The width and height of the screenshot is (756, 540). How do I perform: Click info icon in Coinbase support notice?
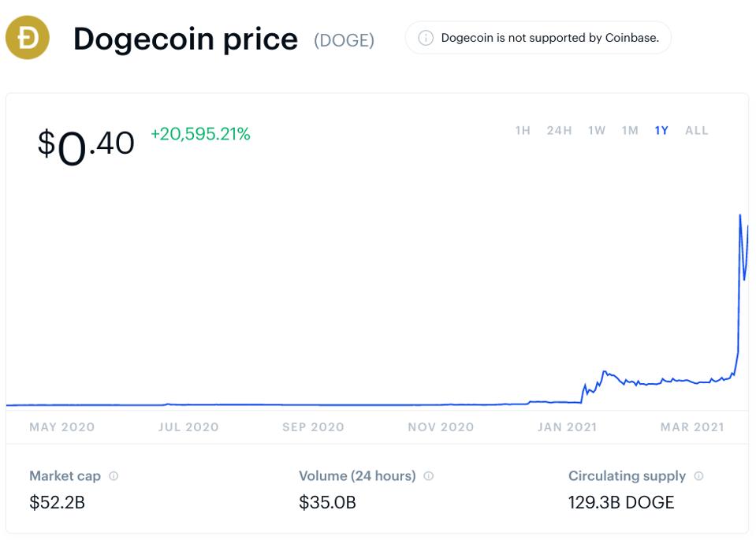[x=426, y=38]
